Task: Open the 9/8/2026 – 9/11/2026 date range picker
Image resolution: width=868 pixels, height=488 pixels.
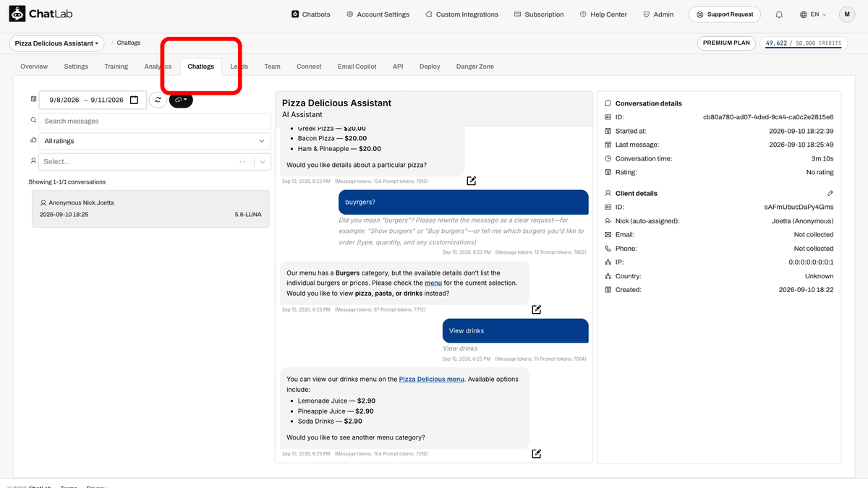Action: 93,100
